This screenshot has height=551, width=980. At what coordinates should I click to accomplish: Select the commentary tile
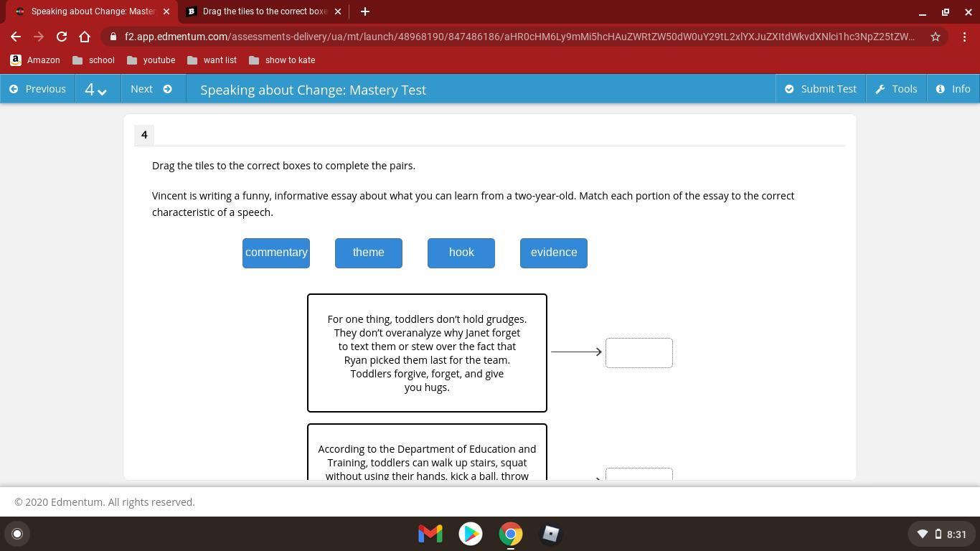pyautogui.click(x=276, y=253)
